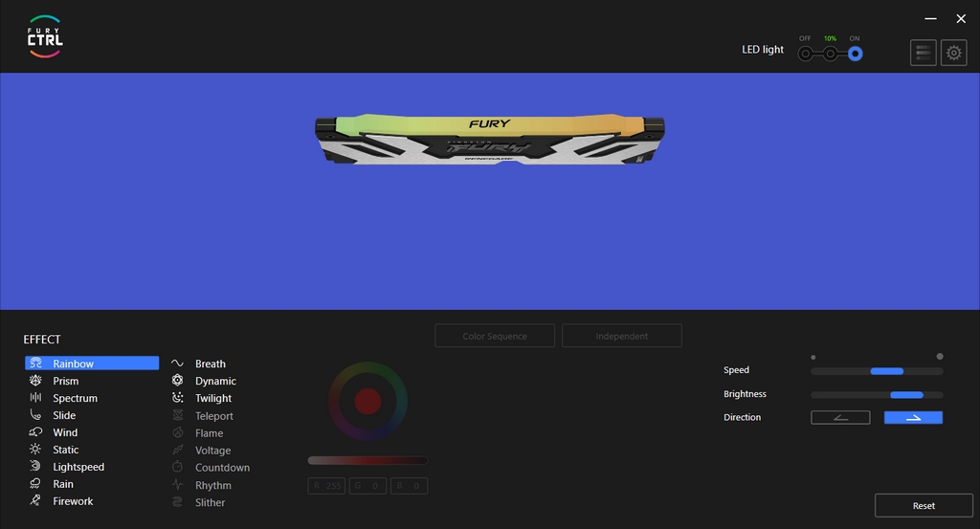Click the Direction label
The image size is (980, 529).
click(x=742, y=417)
